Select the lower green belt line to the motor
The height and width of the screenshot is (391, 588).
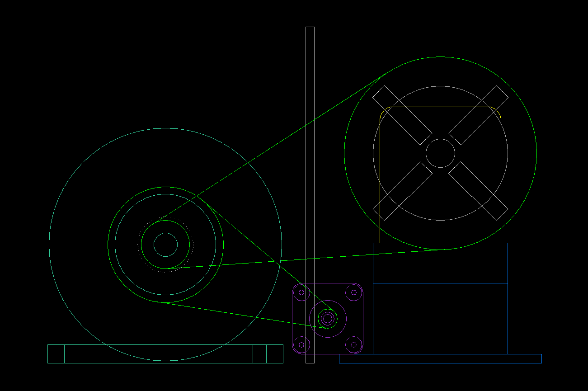[240, 315]
